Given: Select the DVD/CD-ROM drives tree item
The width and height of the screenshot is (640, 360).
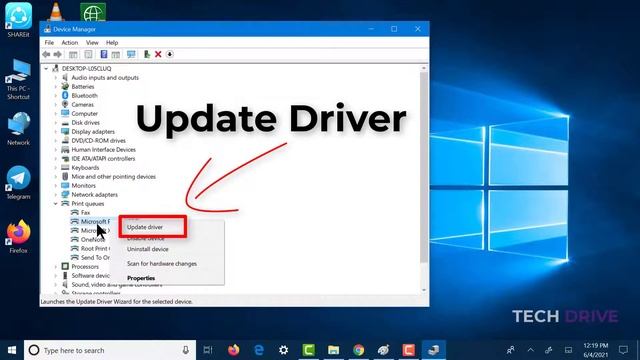Looking at the screenshot, I should coord(98,140).
